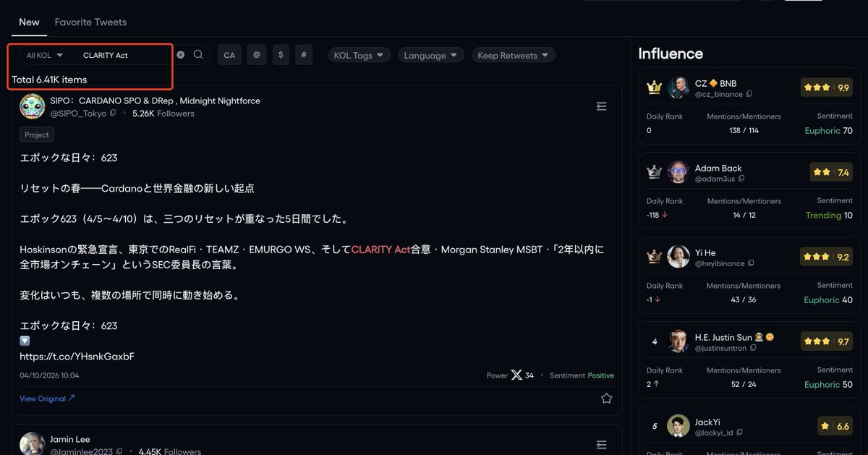Click the Influence panel heading
The height and width of the screenshot is (455, 868).
pos(671,54)
